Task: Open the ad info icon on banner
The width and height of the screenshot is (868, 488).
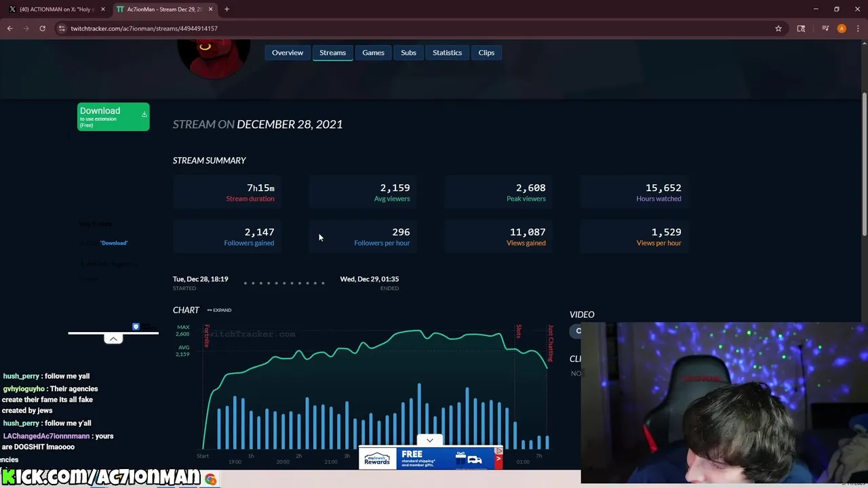Action: (498, 451)
